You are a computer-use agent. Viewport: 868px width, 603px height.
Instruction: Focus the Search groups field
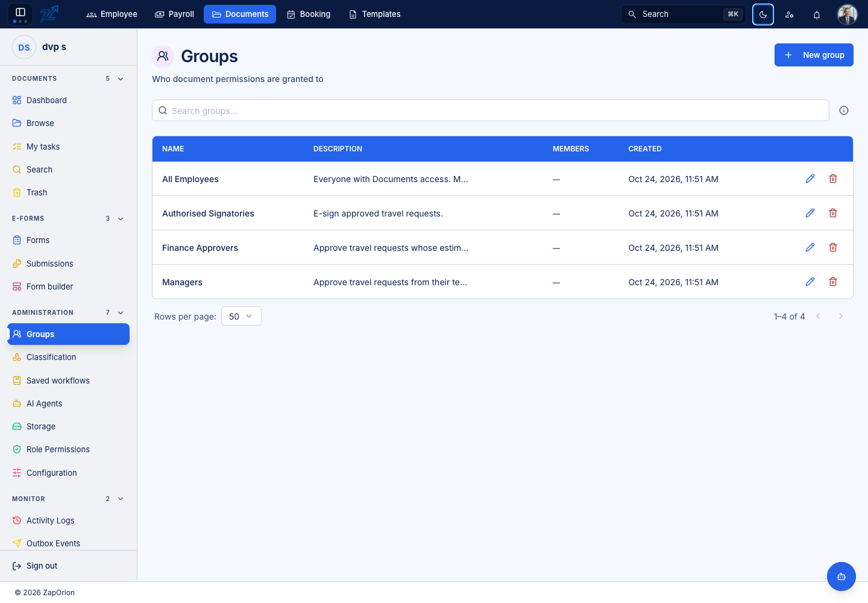[491, 110]
